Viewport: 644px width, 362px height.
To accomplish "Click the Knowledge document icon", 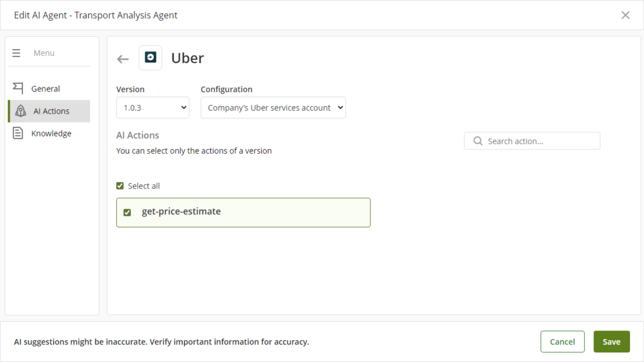I will coord(18,133).
